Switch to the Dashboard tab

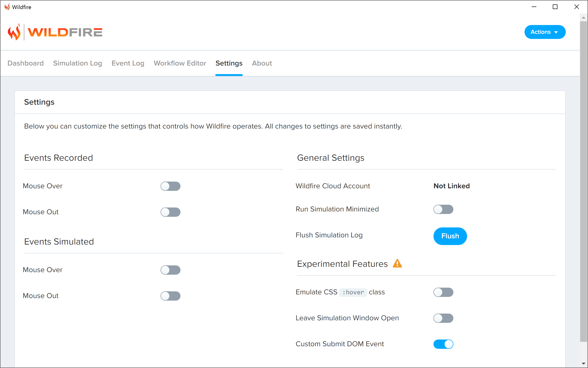pos(25,63)
